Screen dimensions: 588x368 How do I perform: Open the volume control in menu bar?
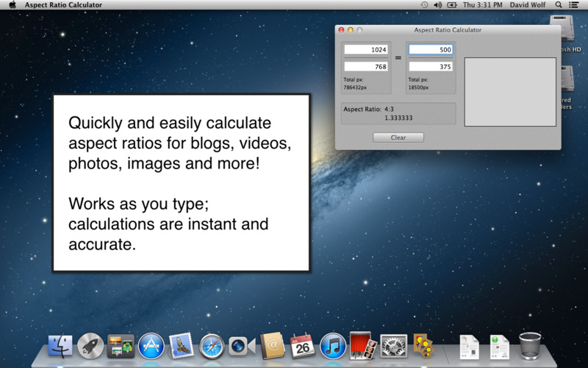pyautogui.click(x=437, y=5)
